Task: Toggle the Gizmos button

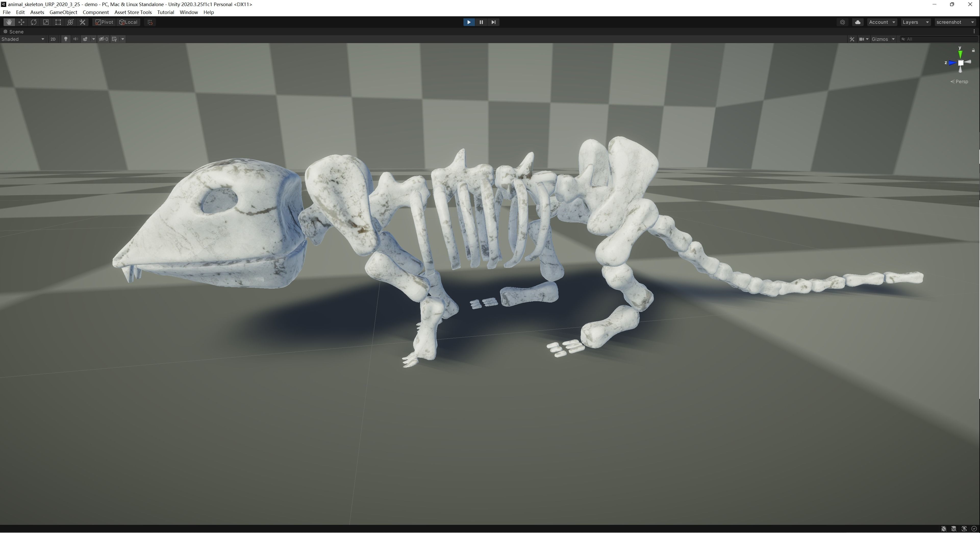Action: pyautogui.click(x=880, y=39)
